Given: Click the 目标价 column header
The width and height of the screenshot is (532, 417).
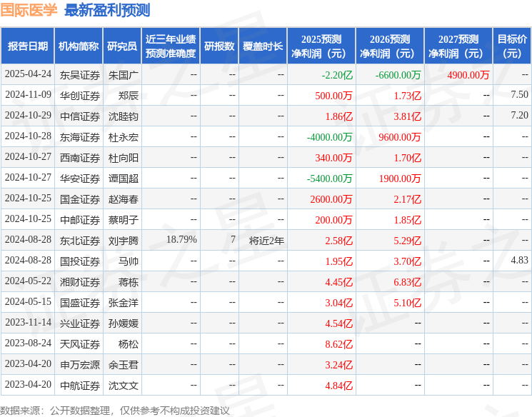Looking at the screenshot, I should tap(511, 46).
